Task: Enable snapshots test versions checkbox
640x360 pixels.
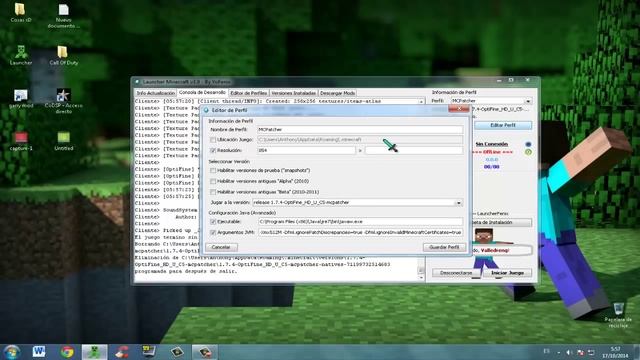Action: (213, 170)
